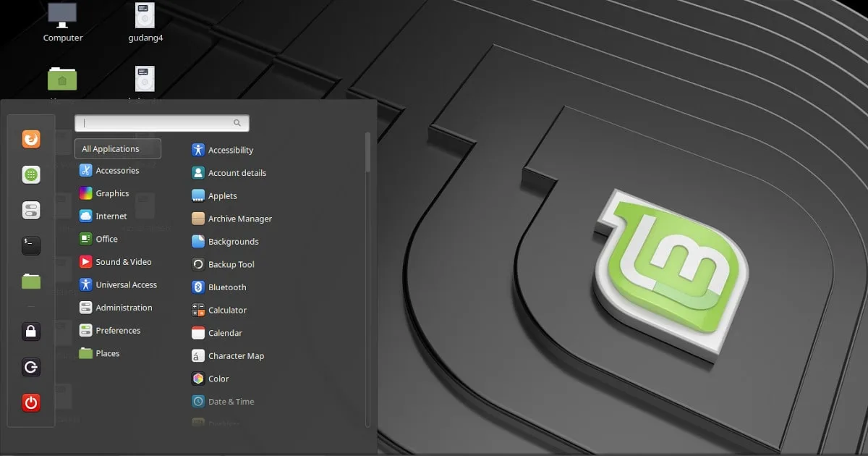Click the Date & Time clock icon
868x456 pixels.
coord(198,402)
